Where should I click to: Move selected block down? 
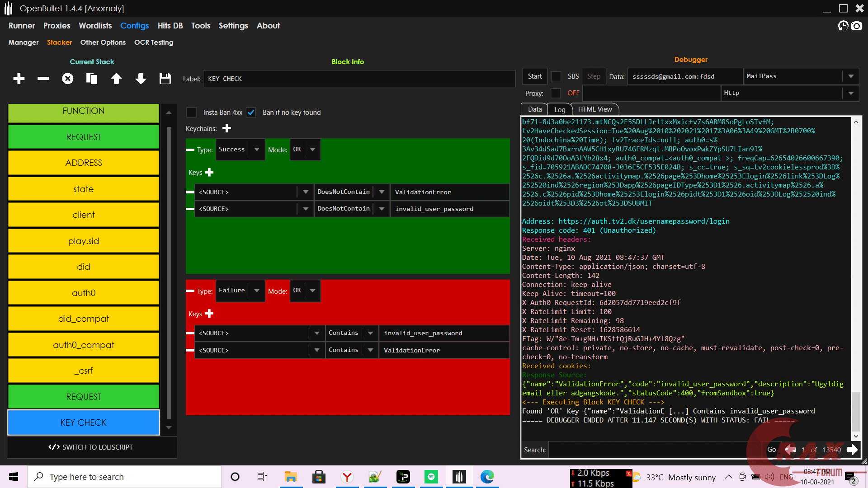(x=141, y=78)
